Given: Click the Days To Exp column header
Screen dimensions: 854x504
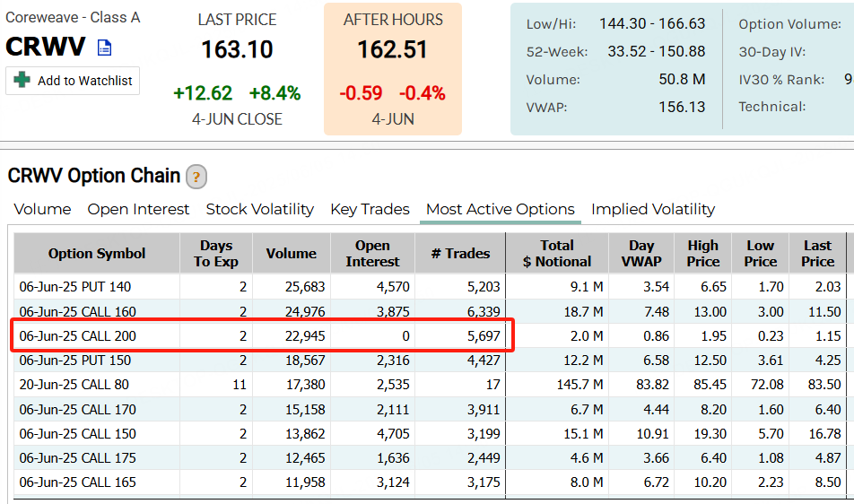Looking at the screenshot, I should pyautogui.click(x=216, y=254).
